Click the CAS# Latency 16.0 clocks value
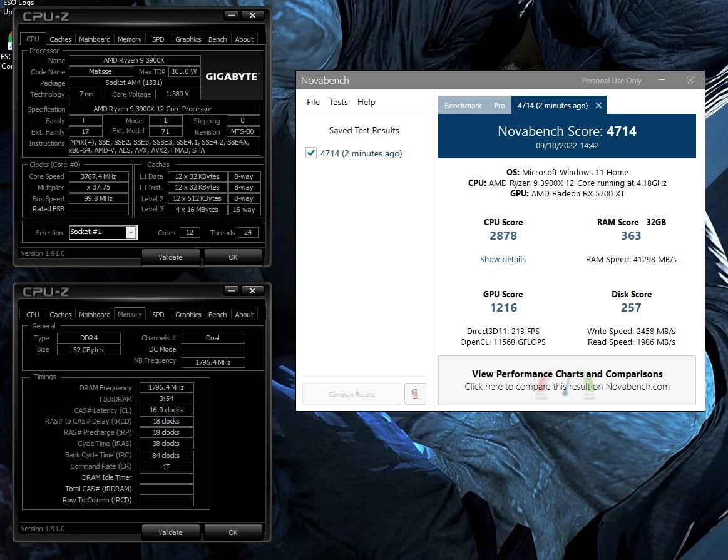The height and width of the screenshot is (560, 728). coord(167,410)
